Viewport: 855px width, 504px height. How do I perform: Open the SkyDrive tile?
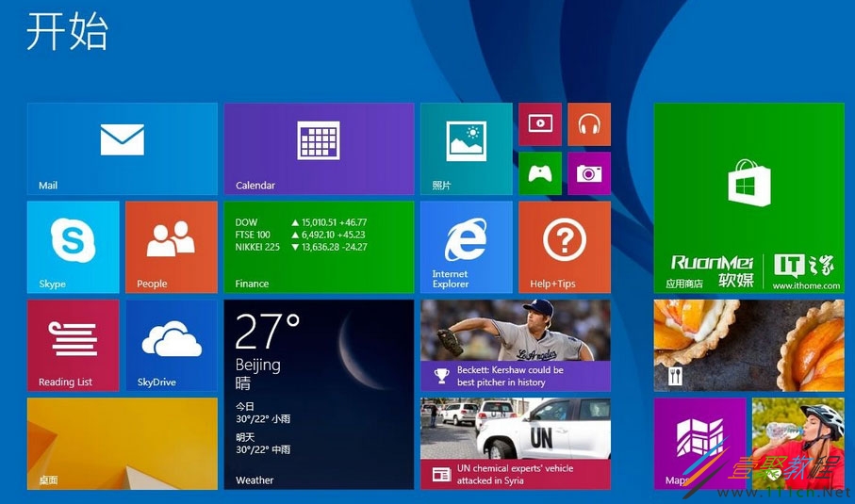(172, 346)
